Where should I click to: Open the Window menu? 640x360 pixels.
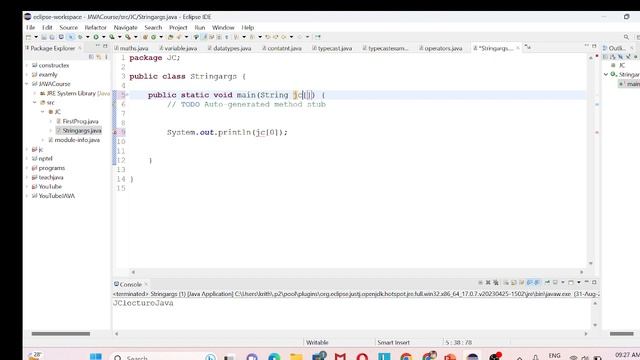point(223,27)
